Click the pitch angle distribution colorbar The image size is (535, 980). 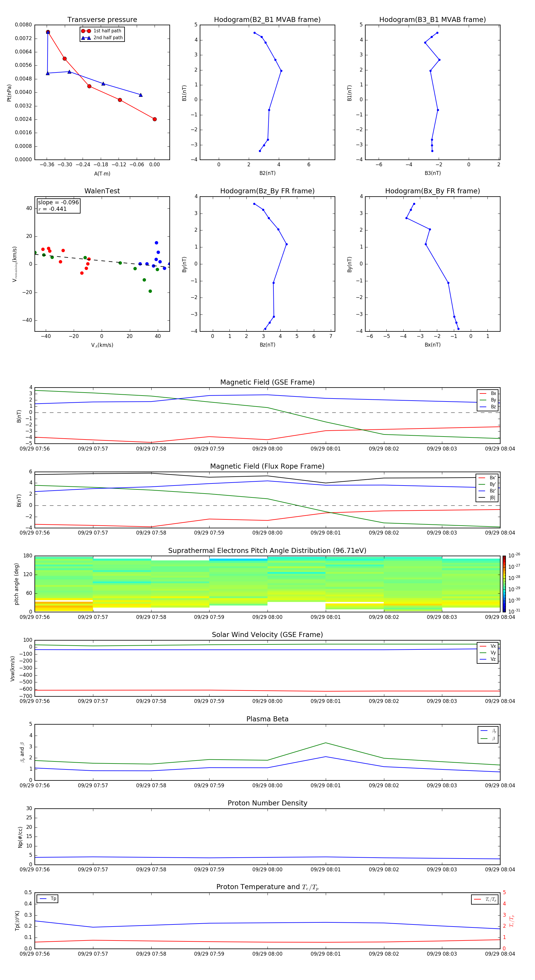coord(504,584)
